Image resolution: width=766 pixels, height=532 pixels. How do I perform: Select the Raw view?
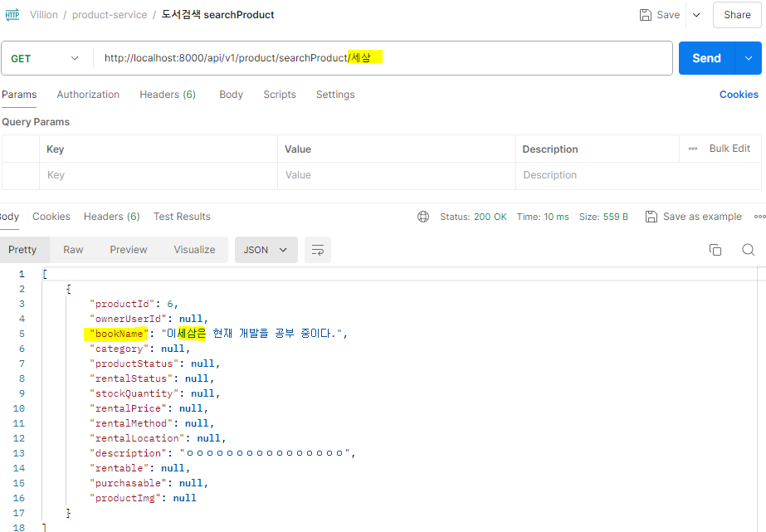(x=73, y=250)
